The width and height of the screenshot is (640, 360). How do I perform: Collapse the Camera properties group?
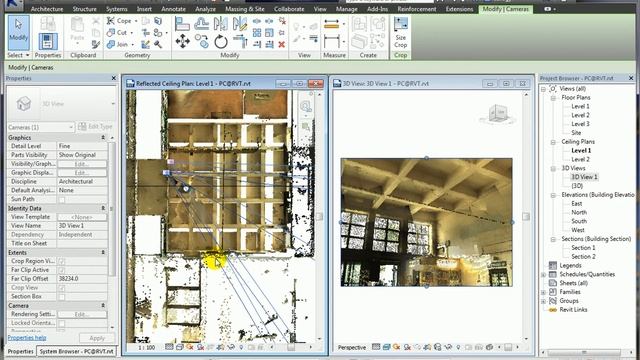(103, 306)
